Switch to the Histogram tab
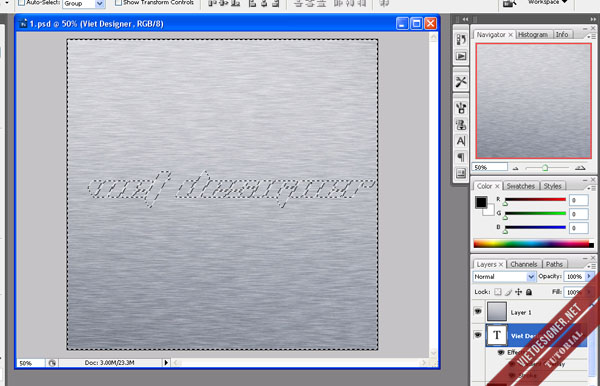The width and height of the screenshot is (600, 386). (533, 35)
